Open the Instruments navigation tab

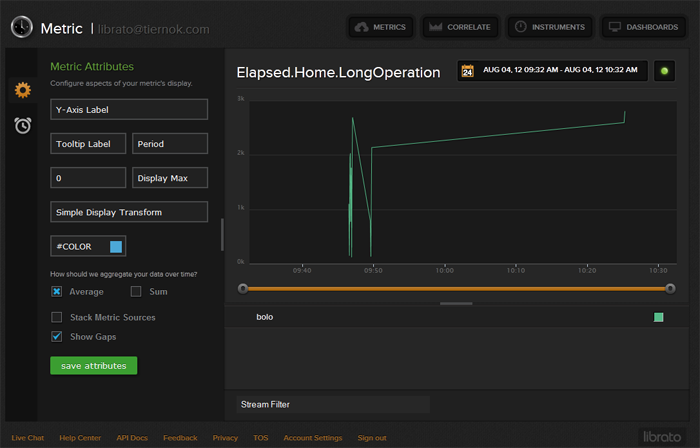point(550,27)
